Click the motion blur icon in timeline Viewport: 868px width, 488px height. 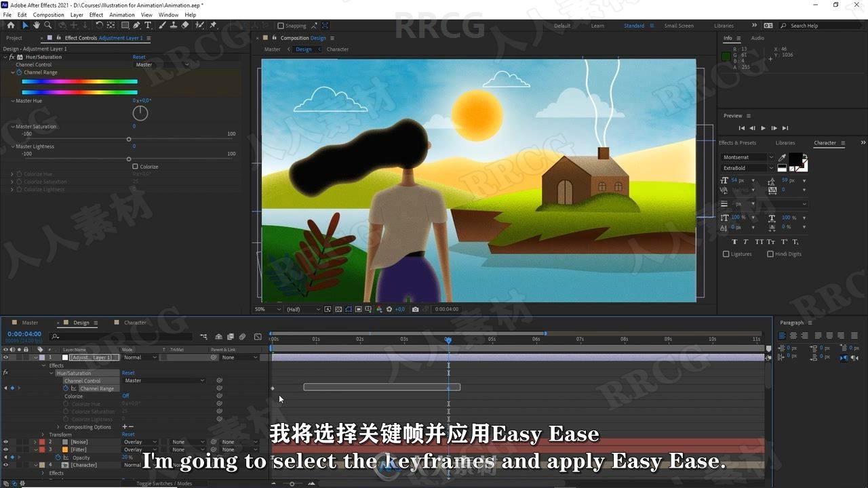tap(242, 336)
